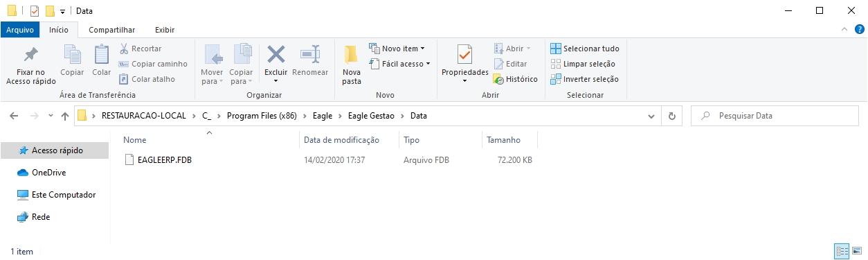The height and width of the screenshot is (260, 868).
Task: Navigate to the Eagle Gestao breadcrumb
Action: point(371,116)
